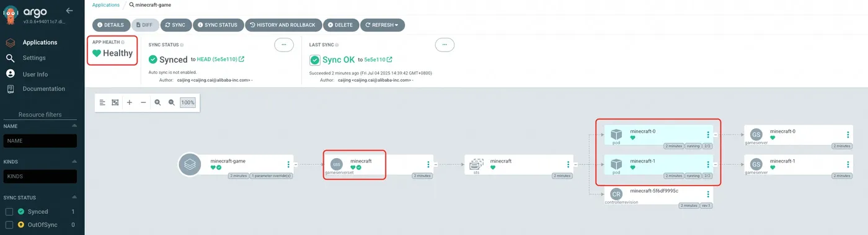Toggle the Synced sync status checkbox
Image resolution: width=868 pixels, height=235 pixels.
(x=9, y=211)
